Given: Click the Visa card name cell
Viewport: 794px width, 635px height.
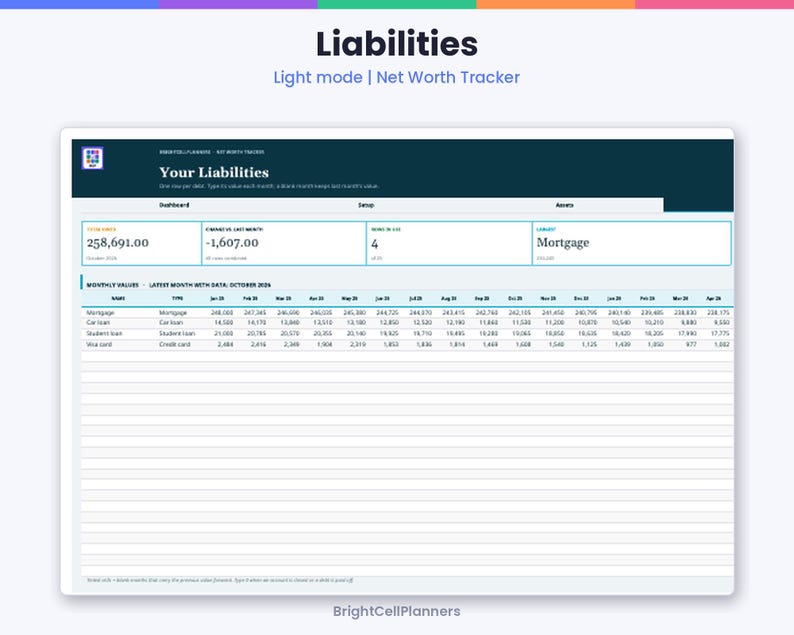Looking at the screenshot, I should (99, 344).
